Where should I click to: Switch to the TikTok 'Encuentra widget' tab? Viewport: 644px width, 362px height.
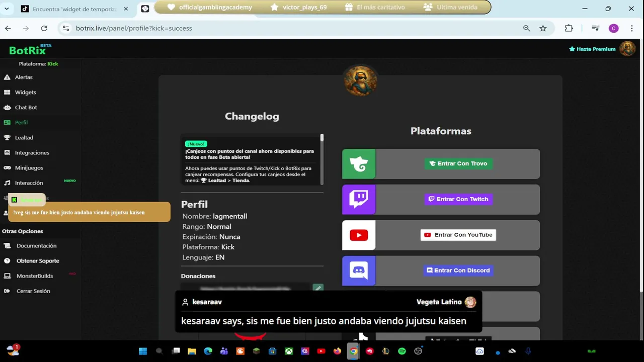tap(74, 9)
